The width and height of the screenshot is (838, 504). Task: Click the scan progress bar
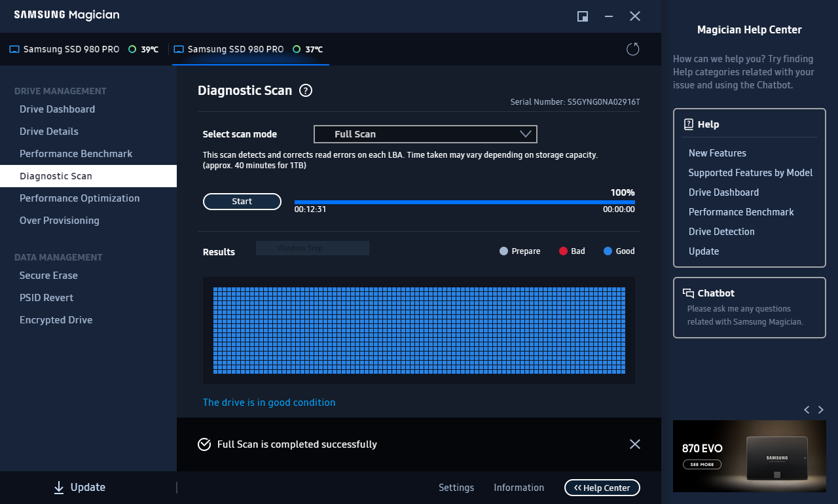point(465,202)
